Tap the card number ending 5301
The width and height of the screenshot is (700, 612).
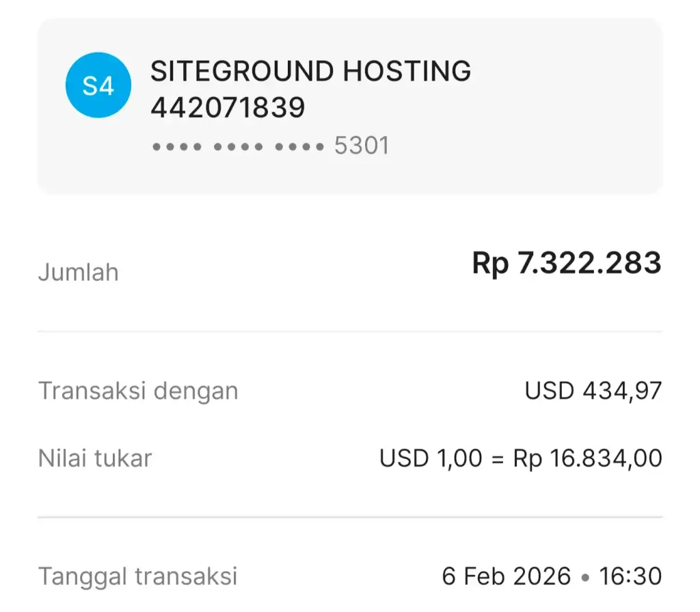coord(362,145)
